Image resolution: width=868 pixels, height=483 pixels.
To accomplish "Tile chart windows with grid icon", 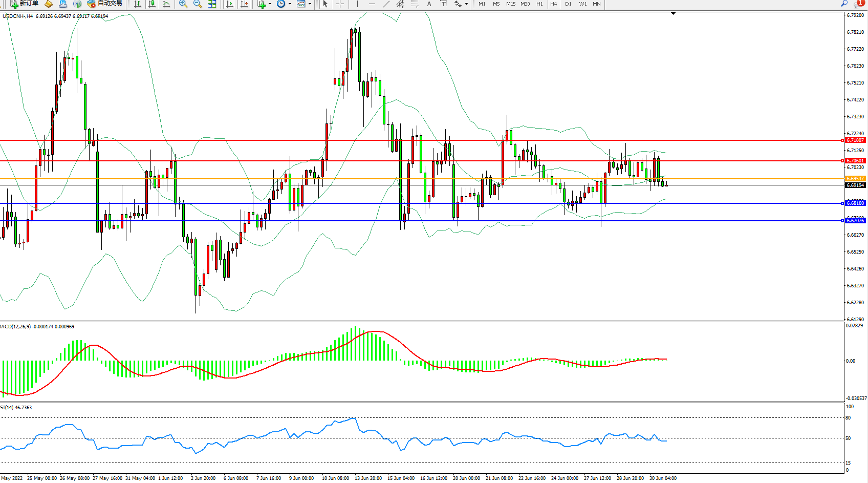I will 212,4.
